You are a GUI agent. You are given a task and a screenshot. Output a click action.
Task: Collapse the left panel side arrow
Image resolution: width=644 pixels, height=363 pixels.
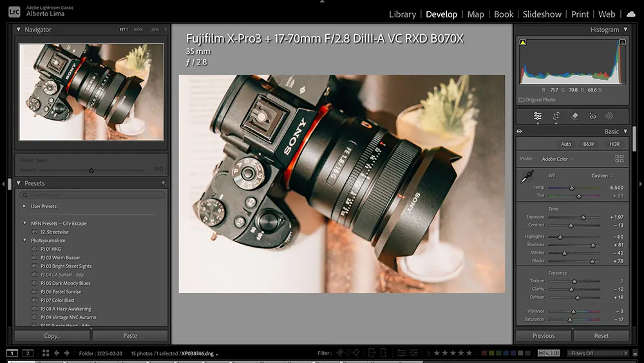(x=3, y=184)
